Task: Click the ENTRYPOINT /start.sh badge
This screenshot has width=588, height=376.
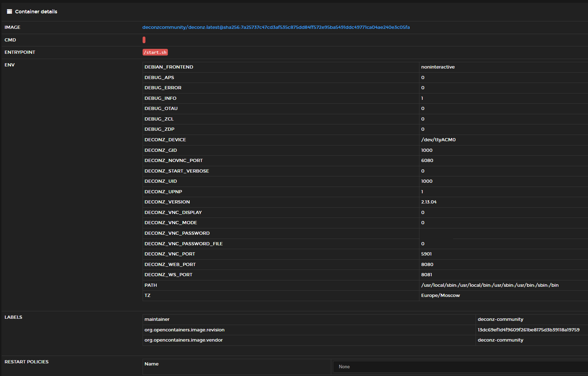Action: pos(155,52)
